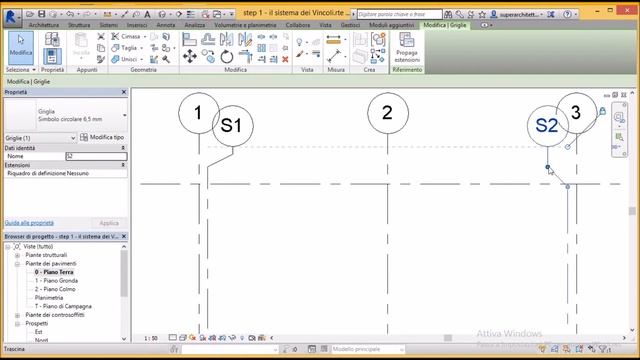Close the Proprietà palette
This screenshot has width=640, height=360.
[124, 92]
